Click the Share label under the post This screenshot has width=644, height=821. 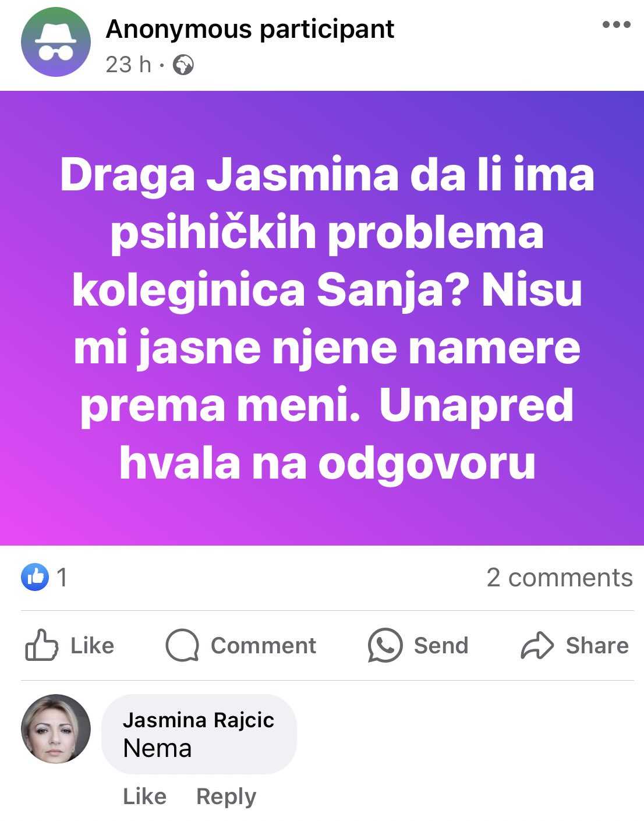pyautogui.click(x=597, y=645)
